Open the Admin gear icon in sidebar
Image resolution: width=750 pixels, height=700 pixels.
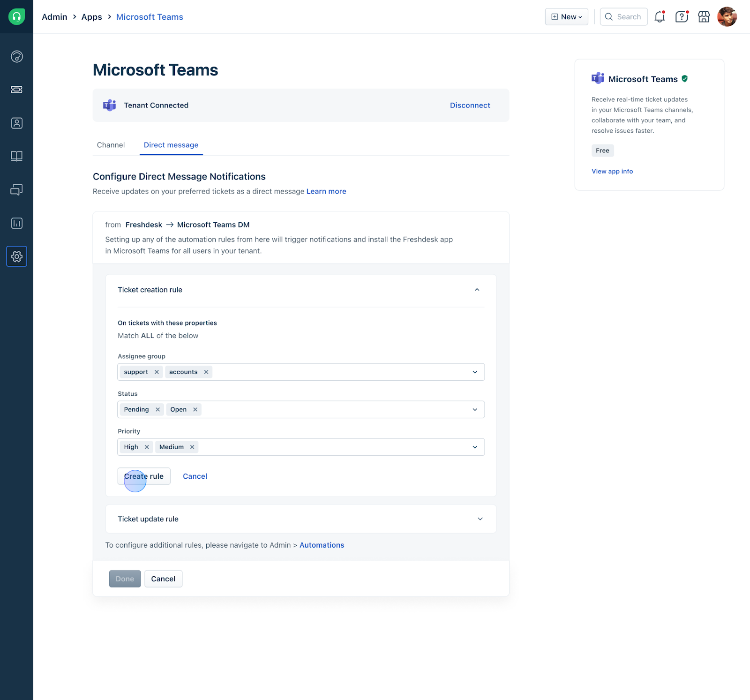click(x=16, y=256)
